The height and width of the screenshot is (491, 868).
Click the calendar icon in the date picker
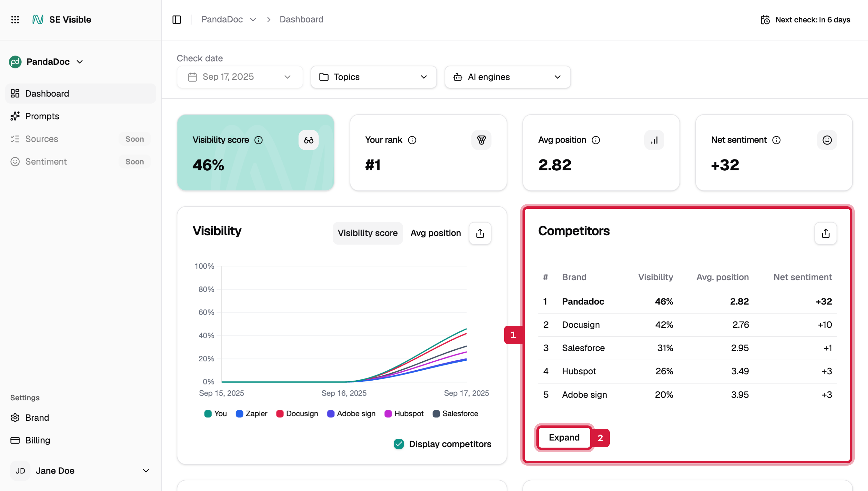point(192,76)
